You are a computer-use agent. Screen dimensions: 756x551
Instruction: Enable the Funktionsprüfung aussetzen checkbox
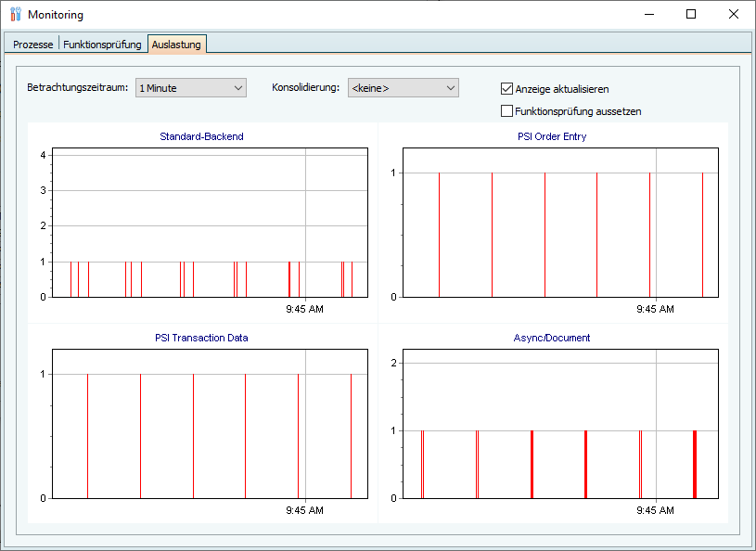coord(507,111)
